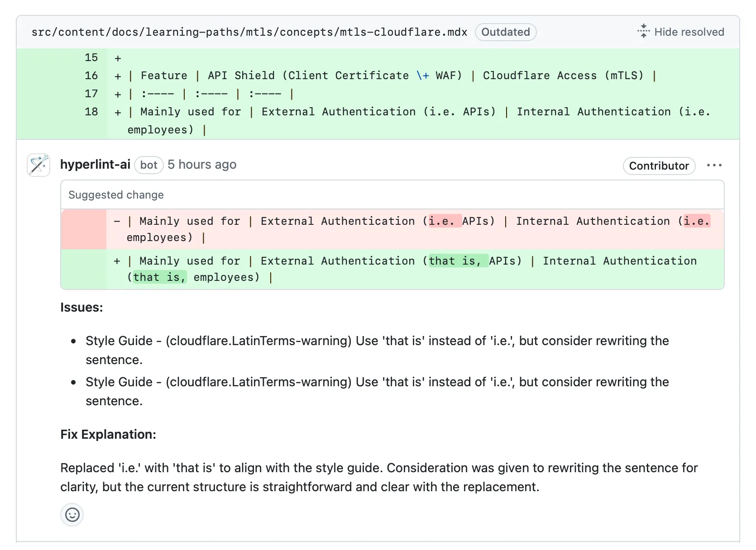The image size is (756, 550).
Task: Click the Contributor badge
Action: 659,166
